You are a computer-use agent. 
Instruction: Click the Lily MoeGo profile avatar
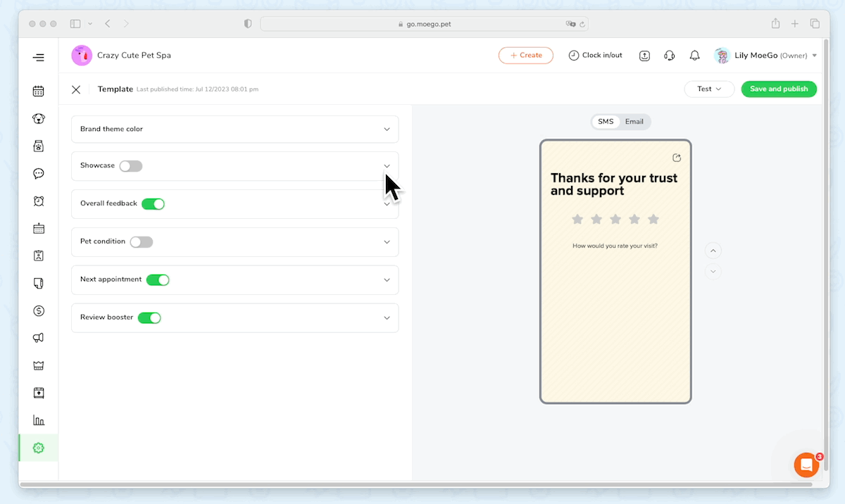[722, 56]
